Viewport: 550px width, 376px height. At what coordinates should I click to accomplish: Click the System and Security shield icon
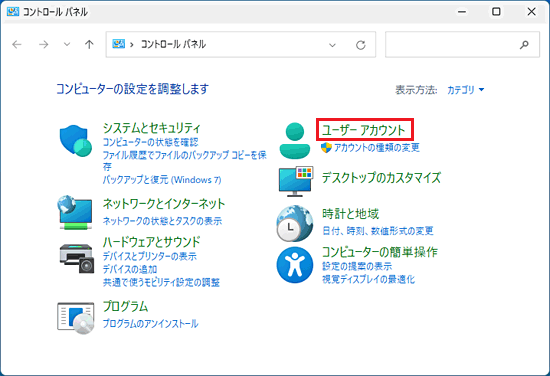[75, 141]
